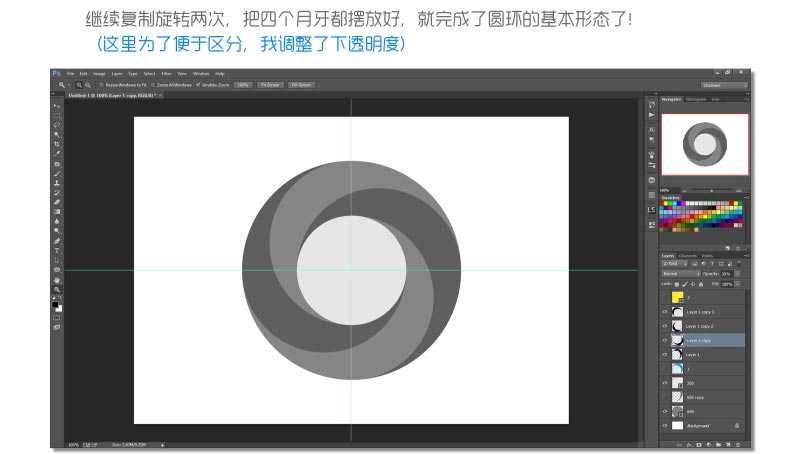Select the Rectangular Marquee tool

point(57,115)
